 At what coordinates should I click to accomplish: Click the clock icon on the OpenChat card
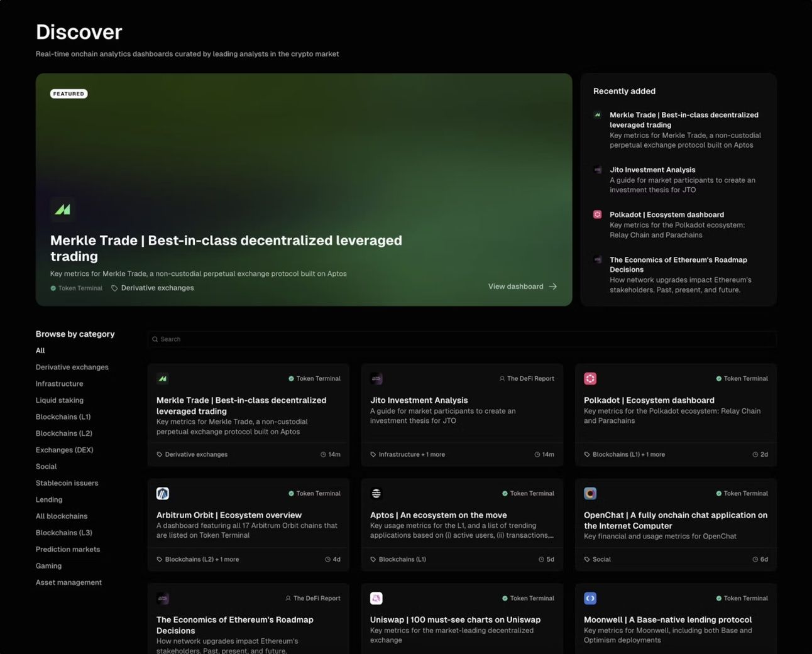pyautogui.click(x=755, y=560)
